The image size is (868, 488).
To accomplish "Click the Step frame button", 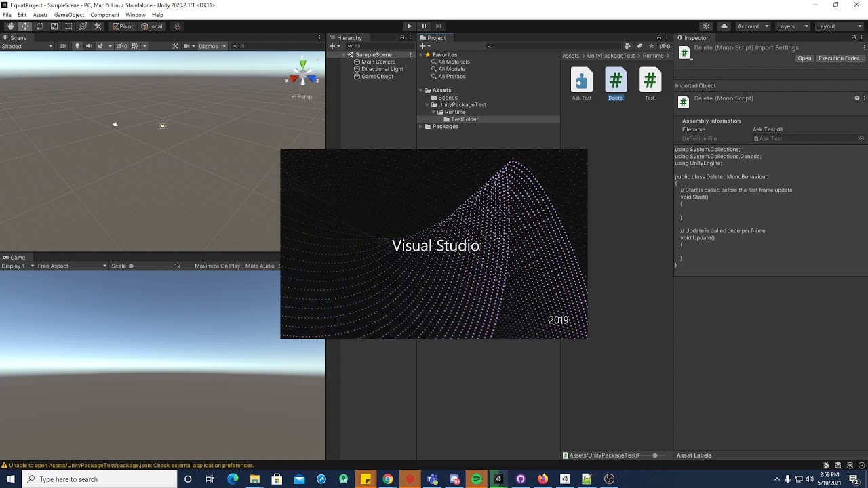I will (438, 26).
